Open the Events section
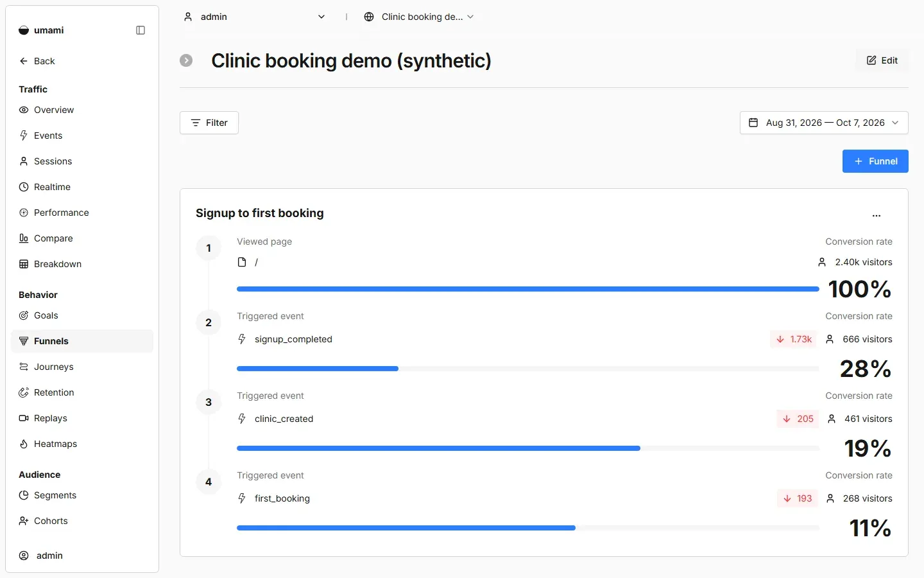Screen dimensions: 924x578 [82, 136]
